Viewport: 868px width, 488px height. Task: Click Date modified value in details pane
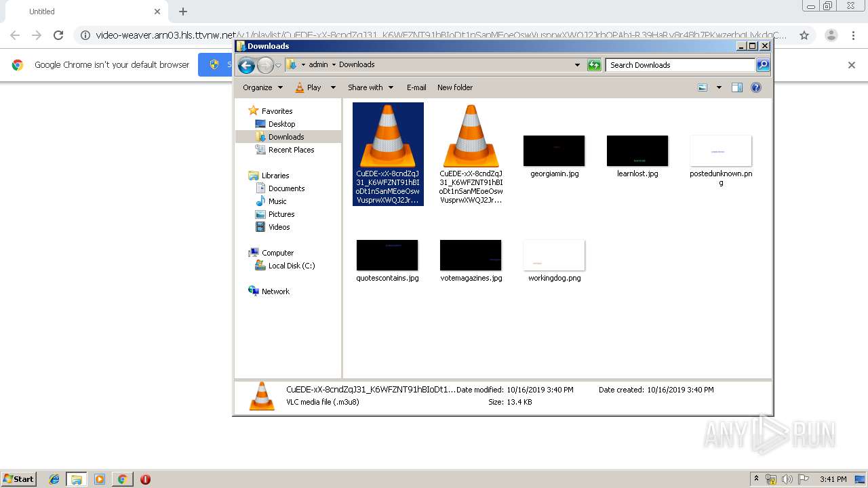pyautogui.click(x=540, y=390)
